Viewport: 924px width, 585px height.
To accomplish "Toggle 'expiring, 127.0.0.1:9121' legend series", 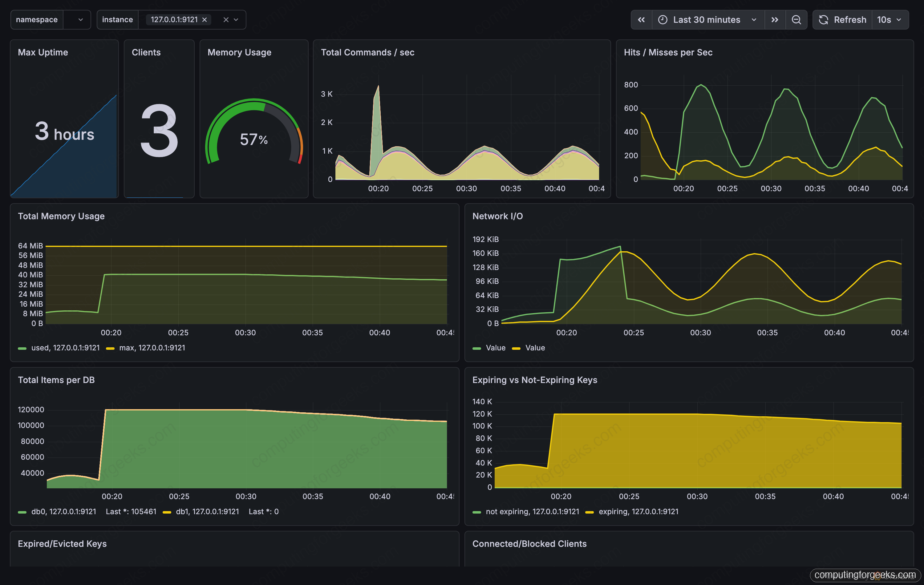I will (638, 511).
